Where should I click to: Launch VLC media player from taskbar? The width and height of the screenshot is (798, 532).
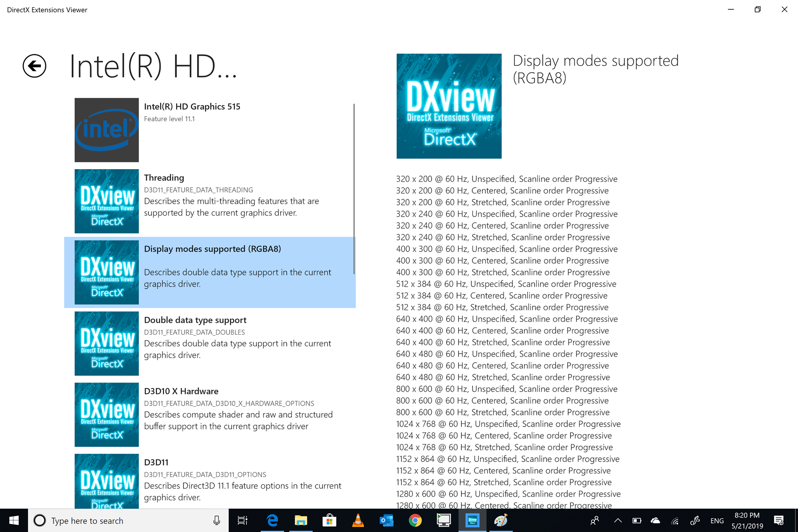click(358, 520)
